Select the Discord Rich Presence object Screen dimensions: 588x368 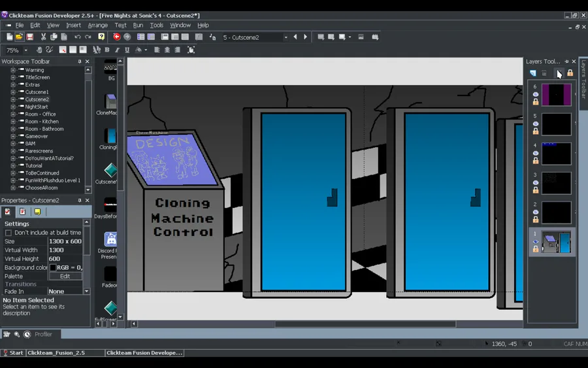click(108, 245)
